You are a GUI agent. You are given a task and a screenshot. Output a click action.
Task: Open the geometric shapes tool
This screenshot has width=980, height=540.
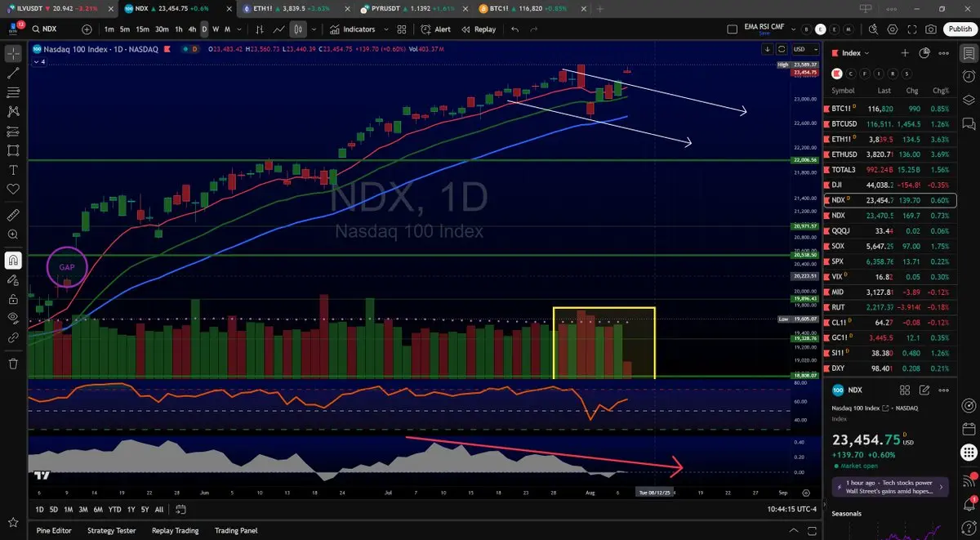[x=13, y=150]
